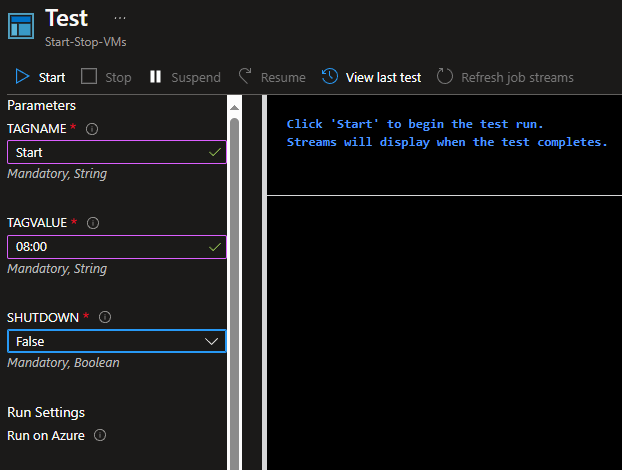The width and height of the screenshot is (622, 470).
Task: Expand SHUTDOWN dropdown chevron arrow
Action: point(211,341)
